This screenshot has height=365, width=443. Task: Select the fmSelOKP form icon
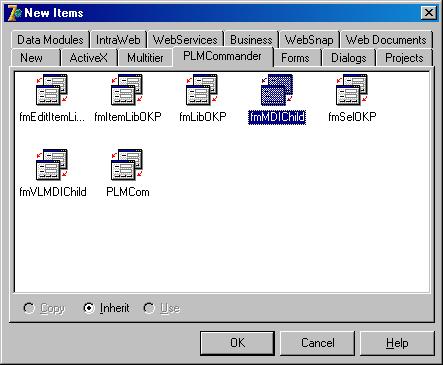click(352, 89)
